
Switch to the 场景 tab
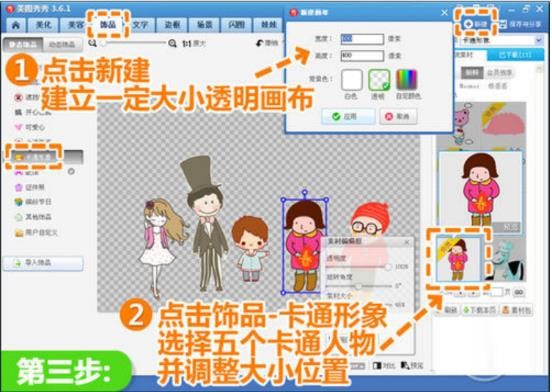[x=204, y=25]
